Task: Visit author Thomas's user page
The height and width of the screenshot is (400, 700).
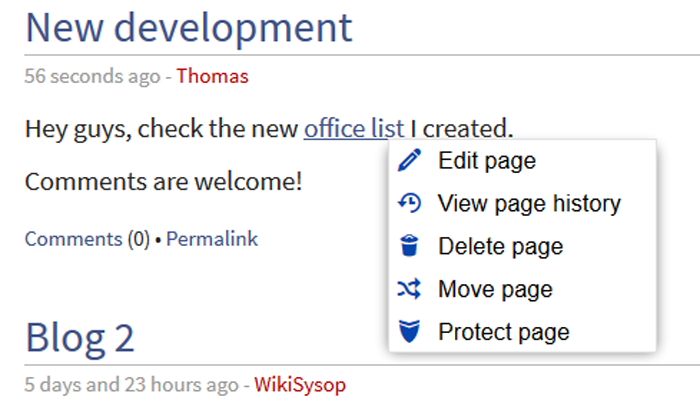Action: tap(212, 76)
